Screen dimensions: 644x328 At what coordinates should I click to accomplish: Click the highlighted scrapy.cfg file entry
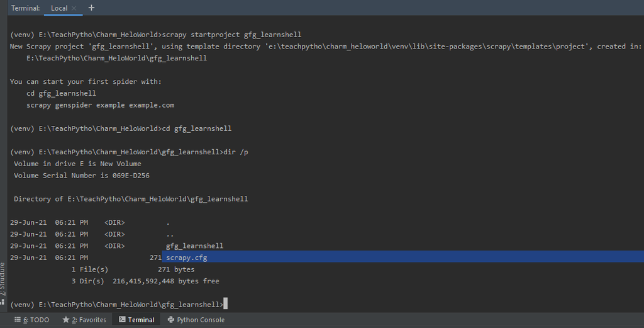(187, 257)
